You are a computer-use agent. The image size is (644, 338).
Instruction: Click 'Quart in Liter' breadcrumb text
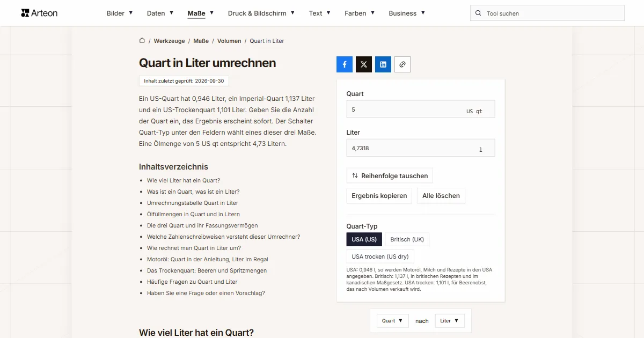267,41
